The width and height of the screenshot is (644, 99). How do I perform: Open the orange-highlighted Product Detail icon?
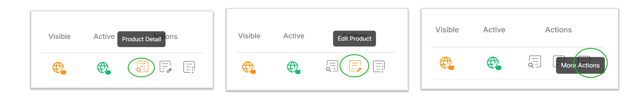[x=142, y=67]
